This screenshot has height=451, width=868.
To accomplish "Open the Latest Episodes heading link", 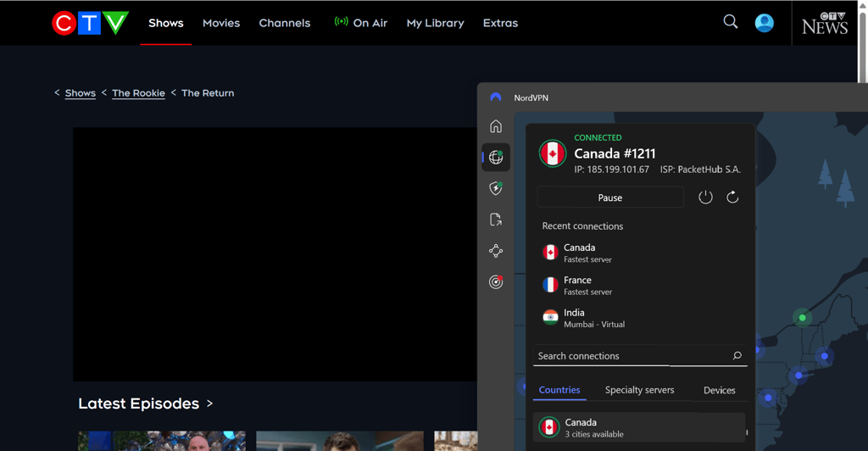I will (x=138, y=404).
